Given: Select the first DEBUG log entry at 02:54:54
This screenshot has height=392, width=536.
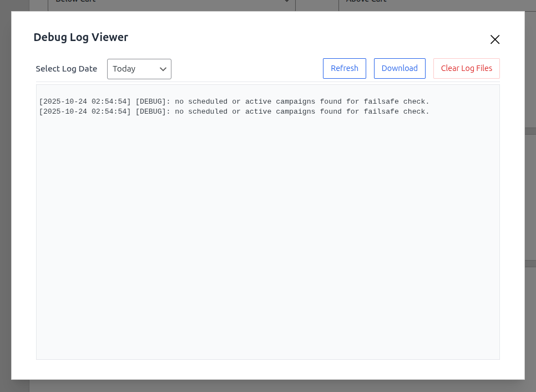Looking at the screenshot, I should 235,101.
